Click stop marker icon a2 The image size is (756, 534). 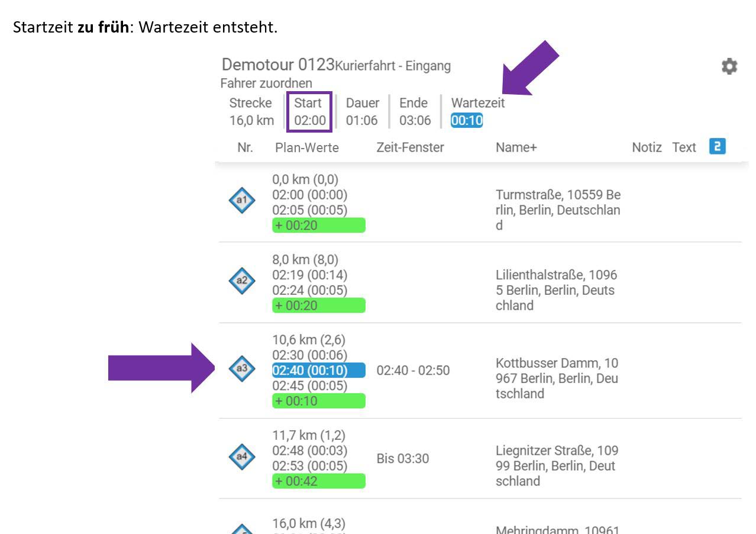tap(241, 282)
